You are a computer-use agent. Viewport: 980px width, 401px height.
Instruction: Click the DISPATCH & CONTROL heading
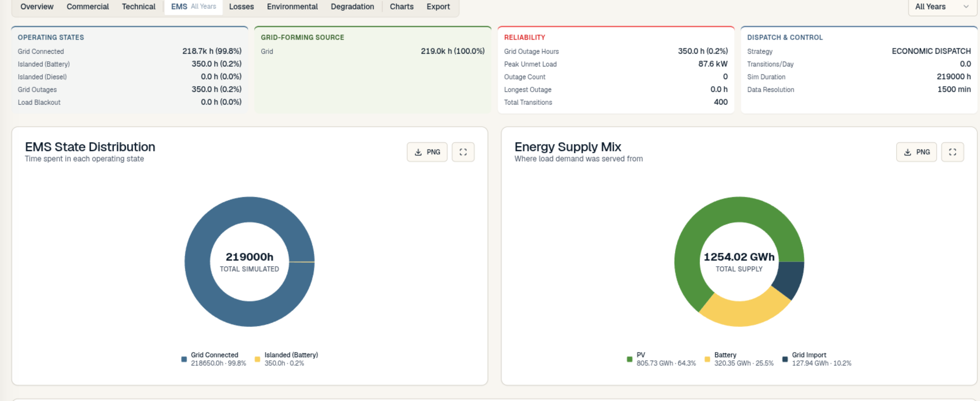click(785, 37)
